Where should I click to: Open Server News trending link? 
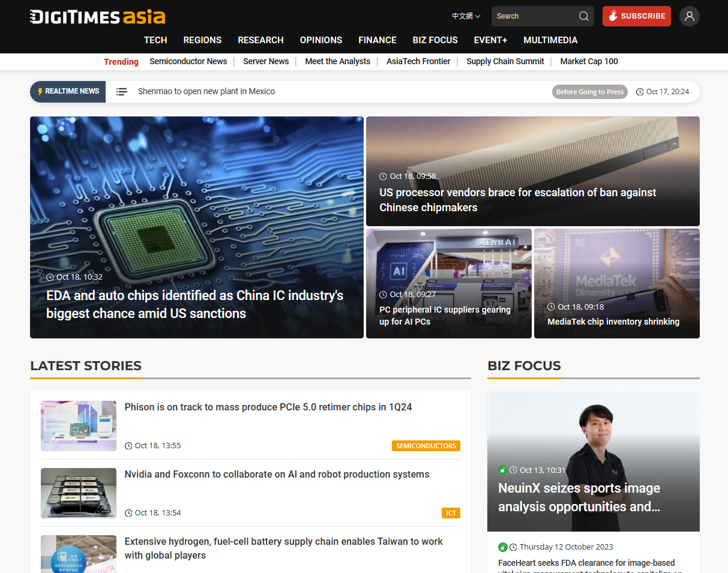(266, 61)
